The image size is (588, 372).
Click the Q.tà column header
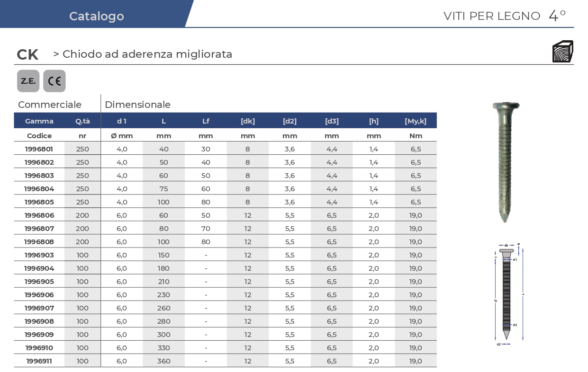(x=82, y=121)
